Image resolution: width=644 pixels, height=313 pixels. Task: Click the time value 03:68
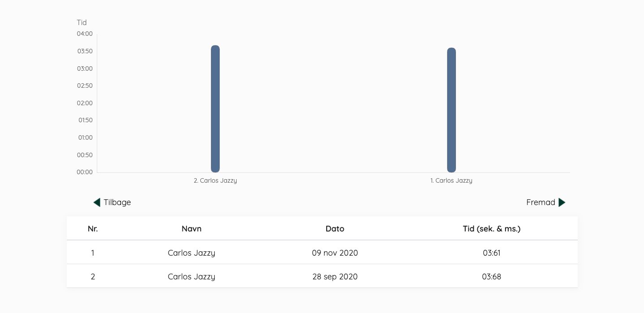(x=492, y=277)
